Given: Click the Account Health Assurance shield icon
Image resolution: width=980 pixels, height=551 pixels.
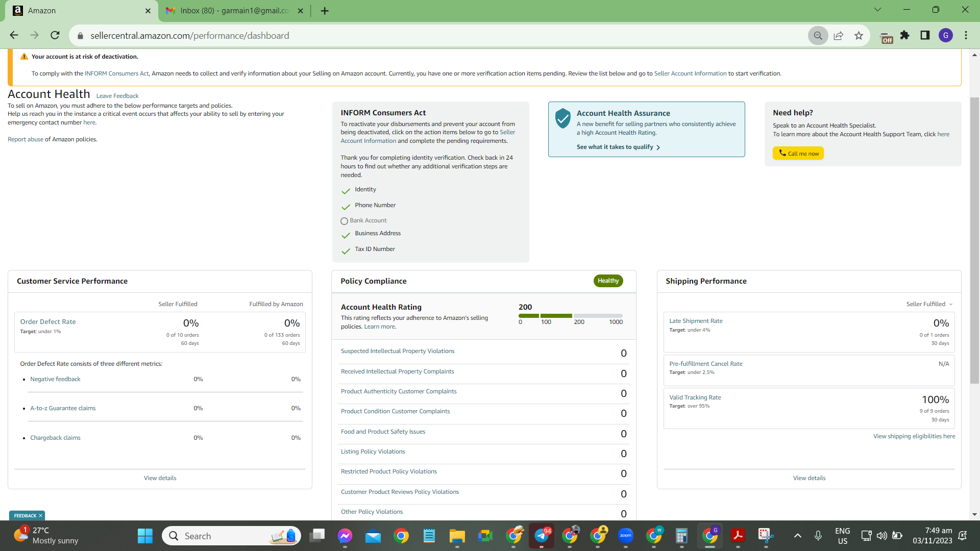Looking at the screenshot, I should click(x=562, y=118).
